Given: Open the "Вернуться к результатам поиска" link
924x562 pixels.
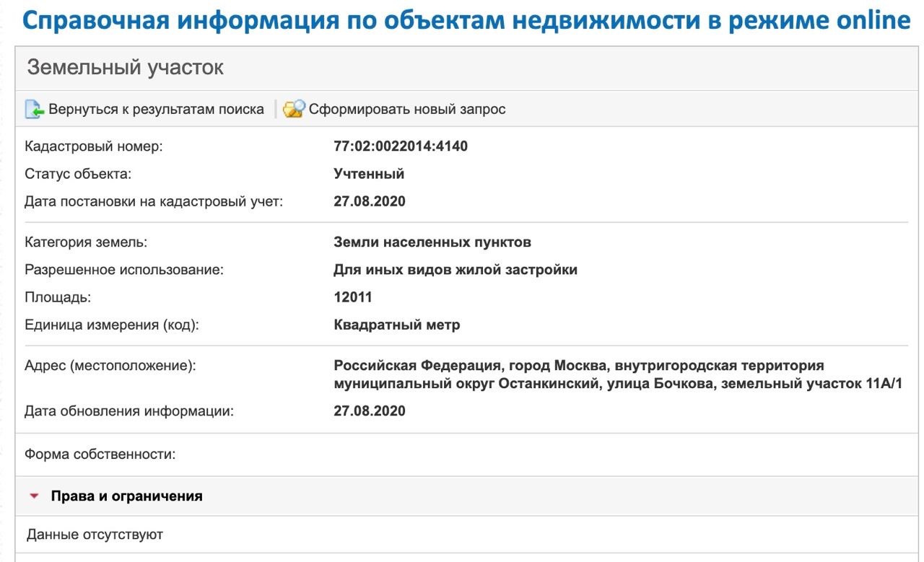Looking at the screenshot, I should tap(156, 110).
